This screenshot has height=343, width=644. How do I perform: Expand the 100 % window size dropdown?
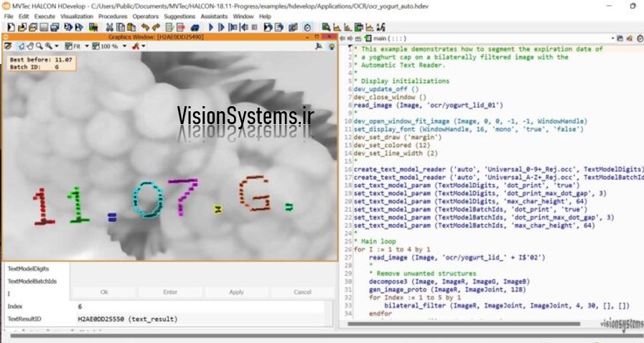(x=123, y=46)
